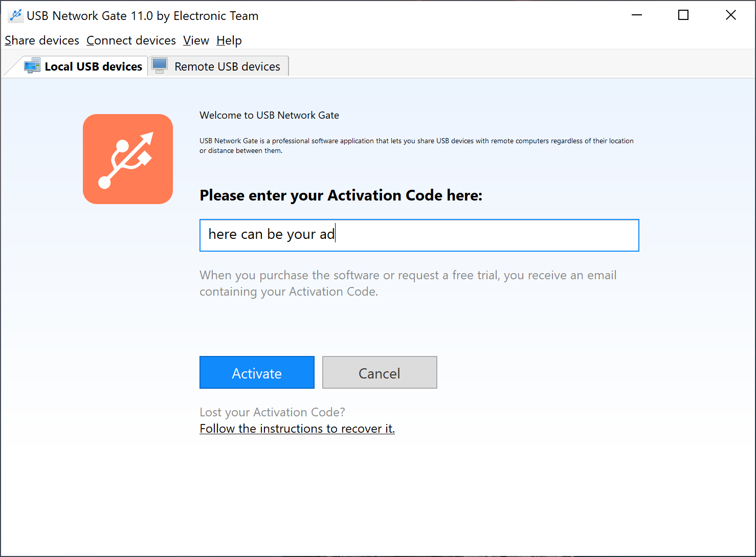Open the Help menu
Viewport: 756px width, 557px height.
[229, 40]
